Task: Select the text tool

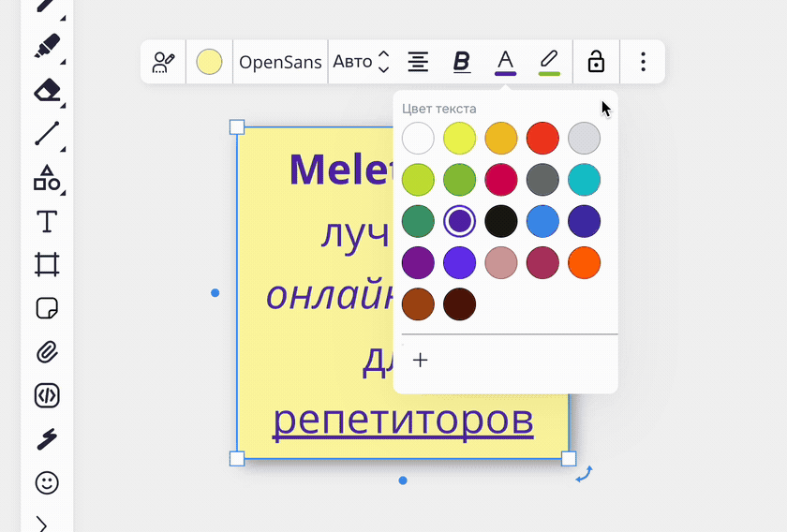Action: [47, 221]
